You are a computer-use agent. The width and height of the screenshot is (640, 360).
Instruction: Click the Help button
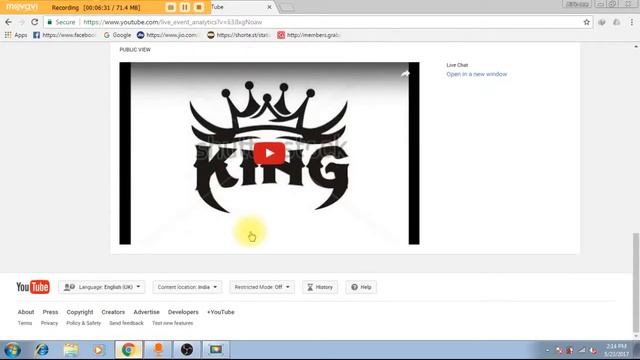pos(361,287)
